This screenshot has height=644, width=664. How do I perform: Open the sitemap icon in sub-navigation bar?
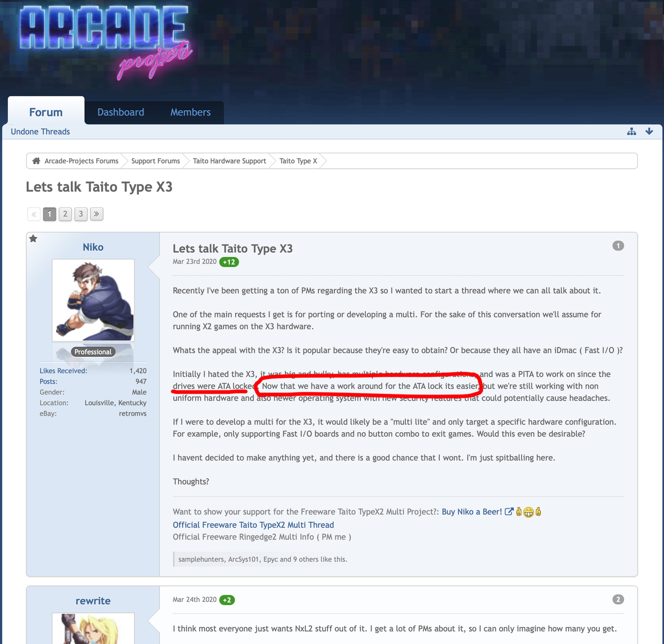click(x=631, y=131)
